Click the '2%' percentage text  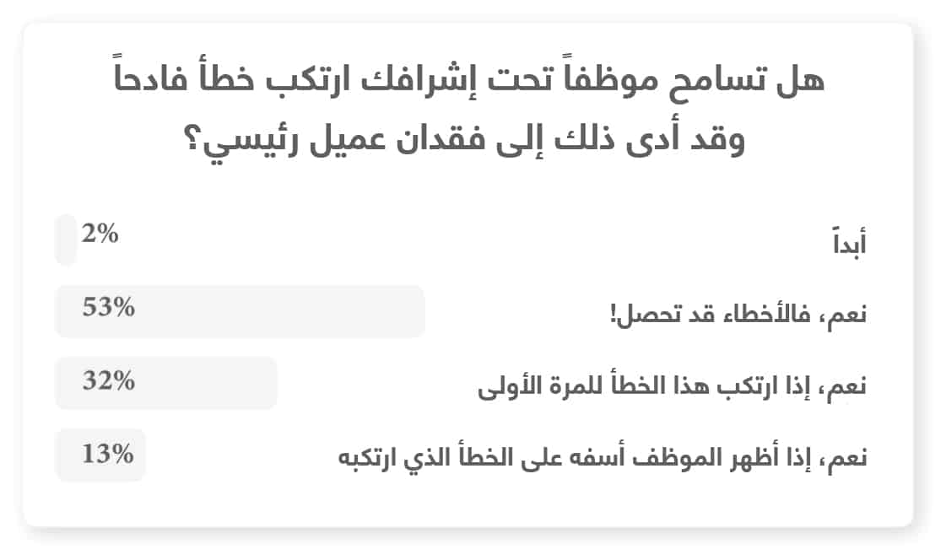point(100,234)
